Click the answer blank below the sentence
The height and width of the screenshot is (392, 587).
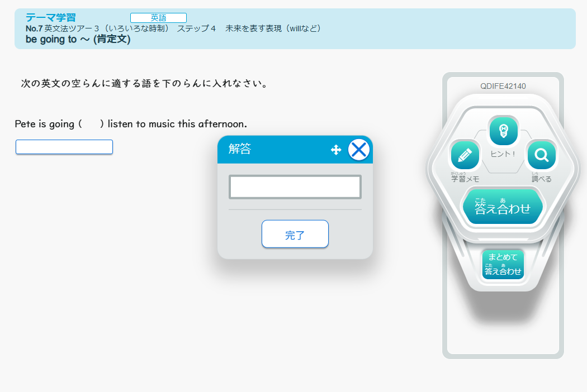(x=64, y=147)
